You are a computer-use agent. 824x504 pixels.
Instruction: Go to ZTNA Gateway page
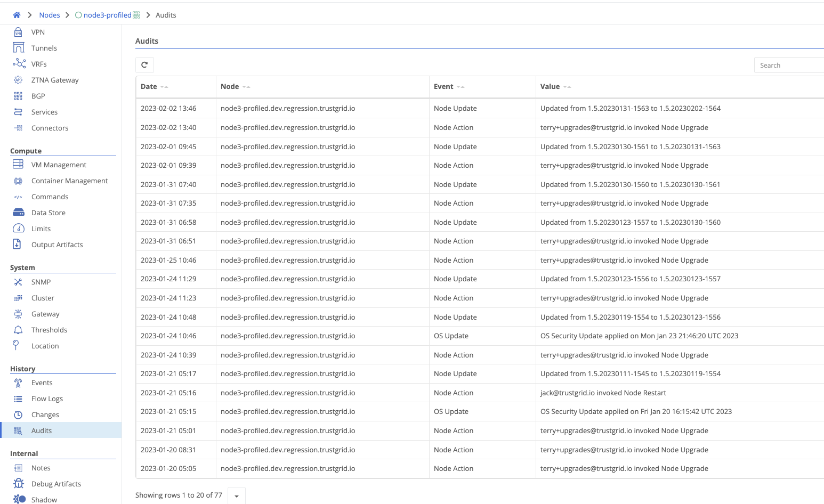55,80
